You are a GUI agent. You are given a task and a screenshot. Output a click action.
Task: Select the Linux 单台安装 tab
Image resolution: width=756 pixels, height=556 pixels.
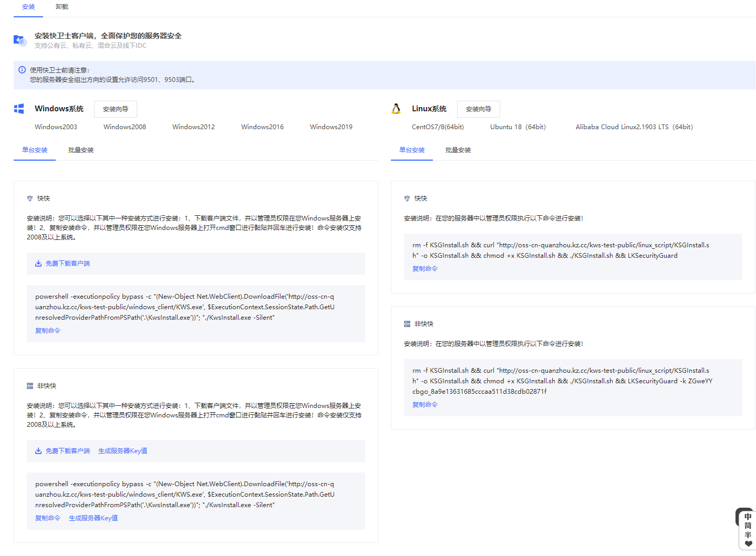click(x=412, y=150)
